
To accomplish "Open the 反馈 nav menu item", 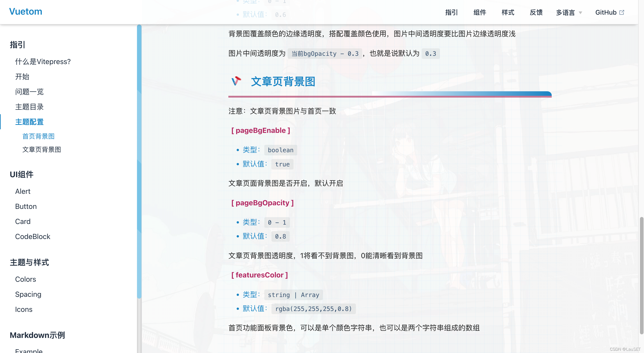I will pyautogui.click(x=536, y=12).
